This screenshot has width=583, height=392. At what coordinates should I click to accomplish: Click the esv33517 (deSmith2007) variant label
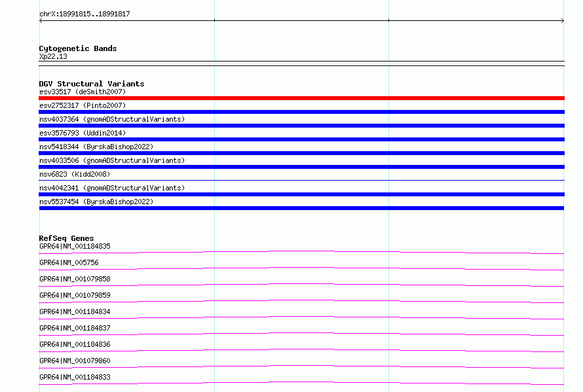click(83, 92)
